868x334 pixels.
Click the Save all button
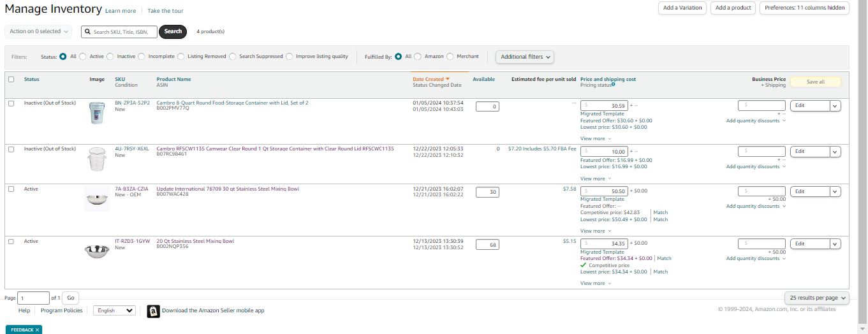point(815,82)
